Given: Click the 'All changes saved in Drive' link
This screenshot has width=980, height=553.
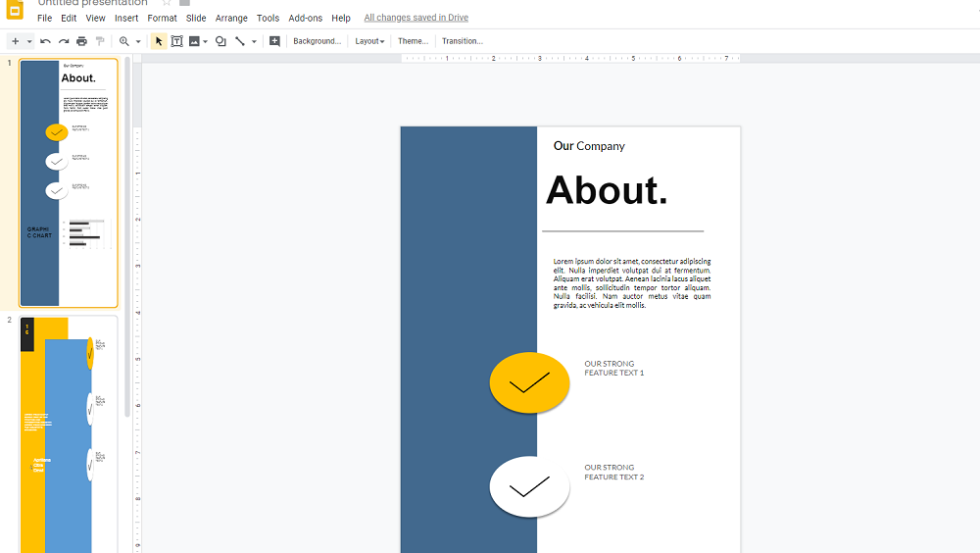Looking at the screenshot, I should click(x=416, y=18).
